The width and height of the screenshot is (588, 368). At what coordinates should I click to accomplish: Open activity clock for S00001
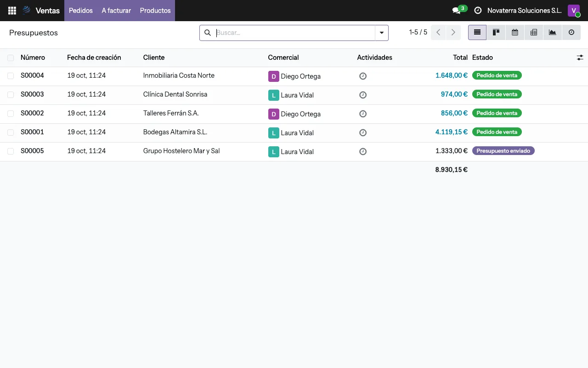363,133
